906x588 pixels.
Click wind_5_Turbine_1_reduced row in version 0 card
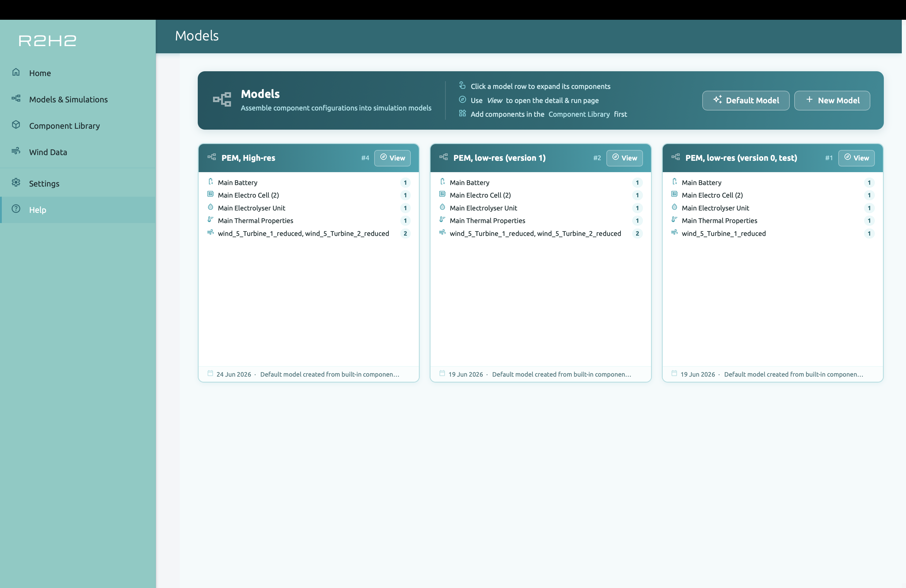(773, 234)
